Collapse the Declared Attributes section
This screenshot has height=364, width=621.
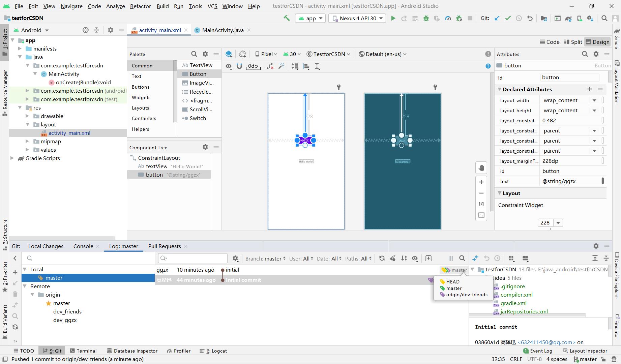click(x=500, y=89)
